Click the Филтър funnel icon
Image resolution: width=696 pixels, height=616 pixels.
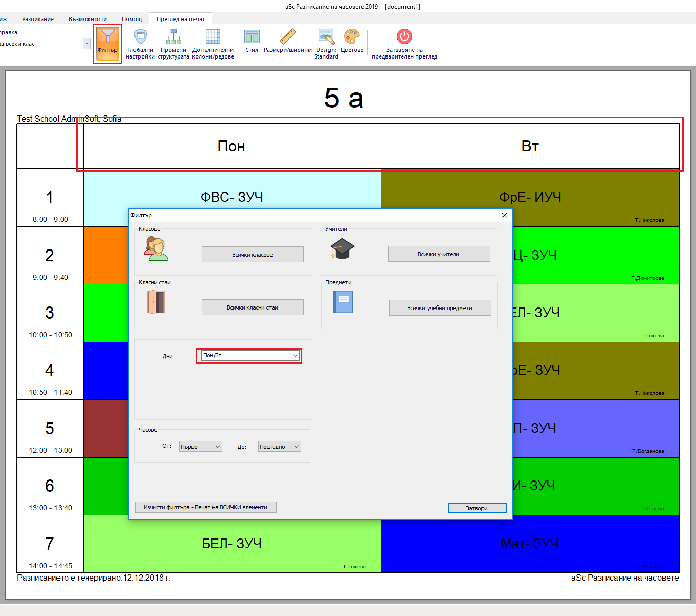tap(107, 37)
